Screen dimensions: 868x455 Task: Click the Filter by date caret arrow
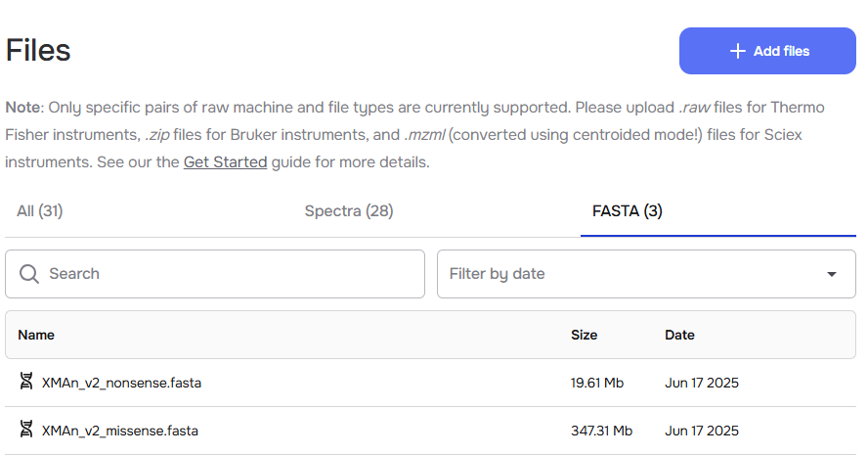832,274
